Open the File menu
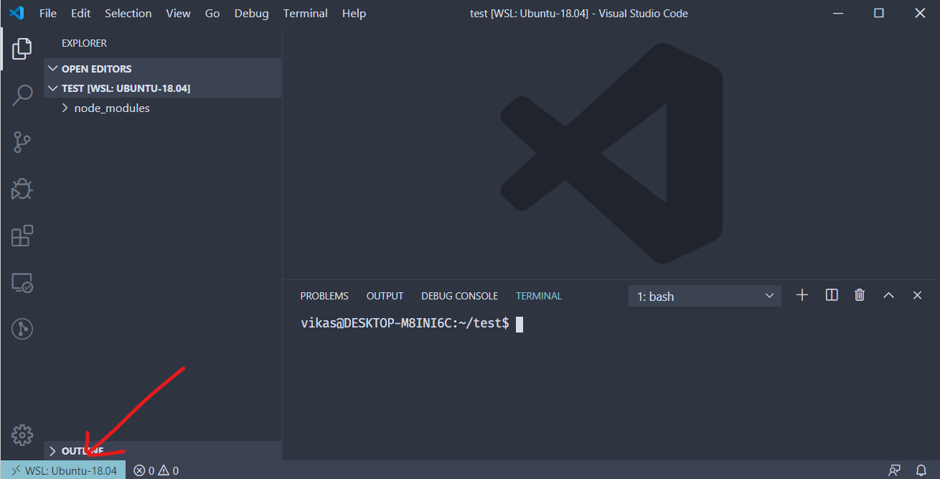Screen dimensions: 940x479 point(48,13)
